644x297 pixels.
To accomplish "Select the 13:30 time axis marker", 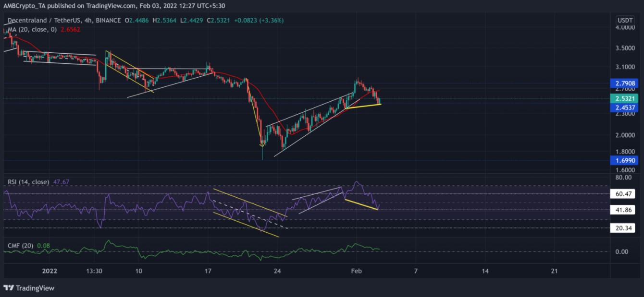I will click(94, 271).
